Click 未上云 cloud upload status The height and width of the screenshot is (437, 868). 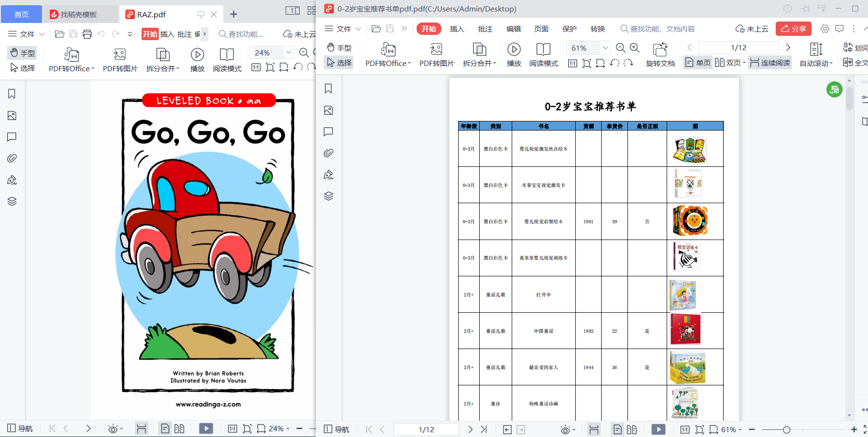pos(752,29)
